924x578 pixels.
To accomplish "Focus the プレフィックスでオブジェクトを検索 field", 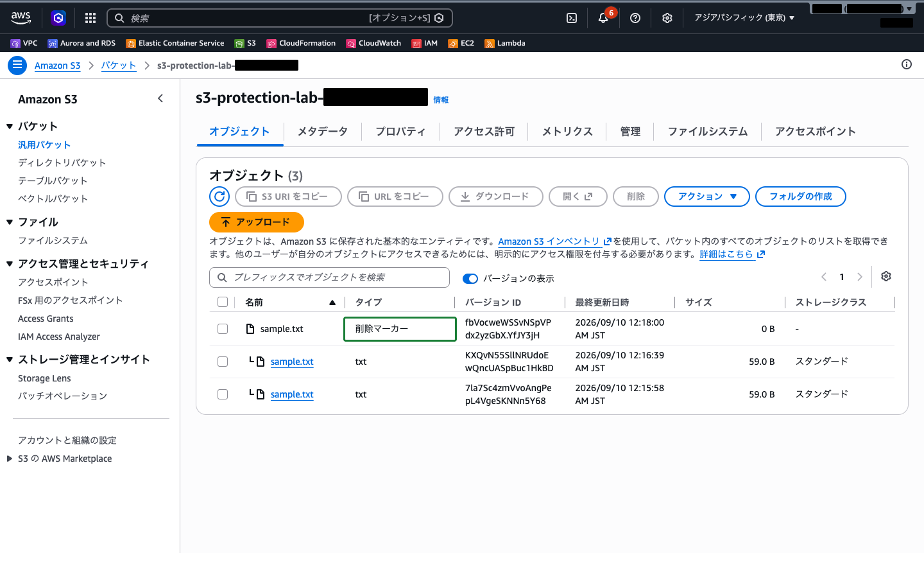I will coord(329,277).
